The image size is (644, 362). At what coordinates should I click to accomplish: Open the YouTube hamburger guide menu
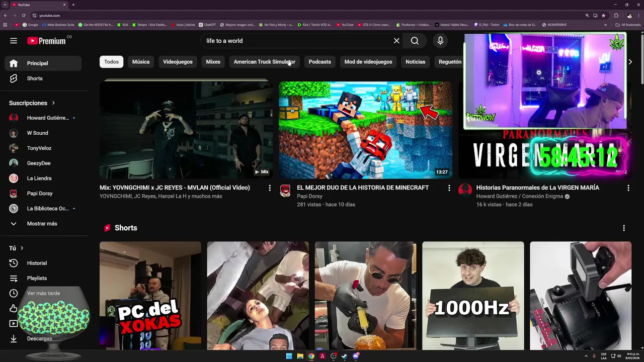pyautogui.click(x=14, y=41)
